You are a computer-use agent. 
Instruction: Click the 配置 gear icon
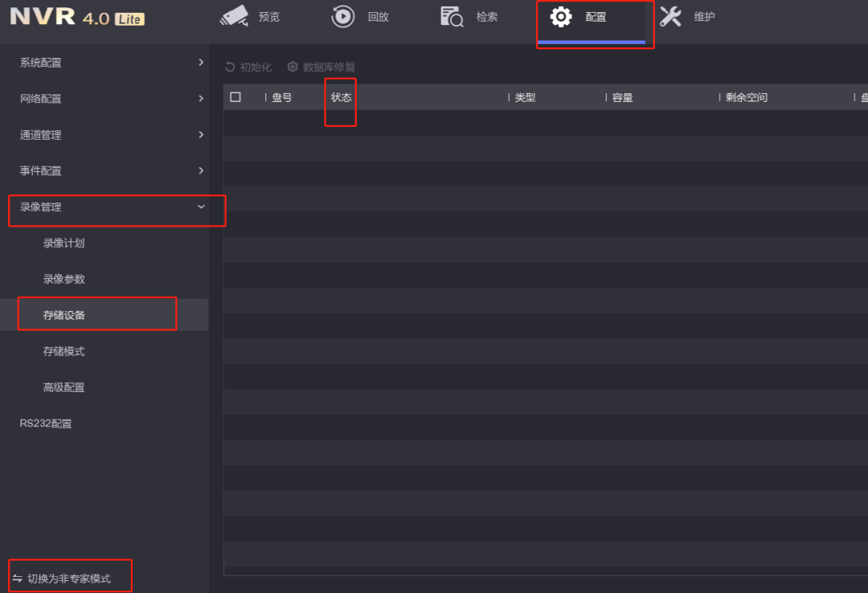[561, 16]
